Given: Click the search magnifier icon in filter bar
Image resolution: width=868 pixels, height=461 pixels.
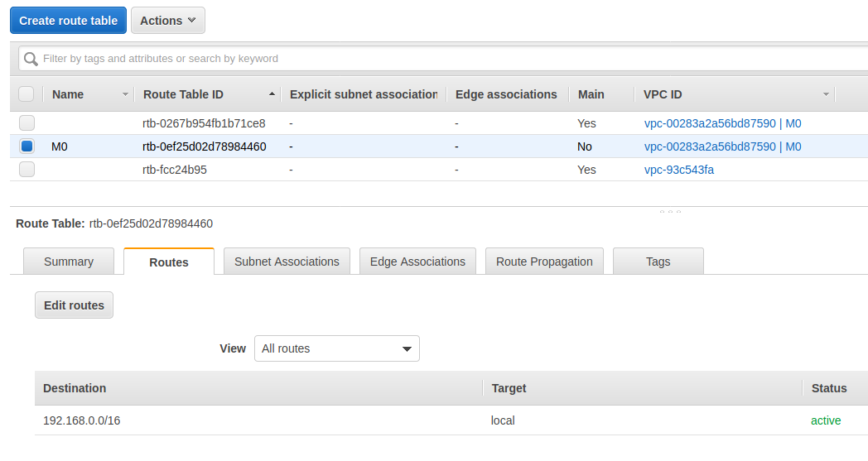Looking at the screenshot, I should click(31, 59).
